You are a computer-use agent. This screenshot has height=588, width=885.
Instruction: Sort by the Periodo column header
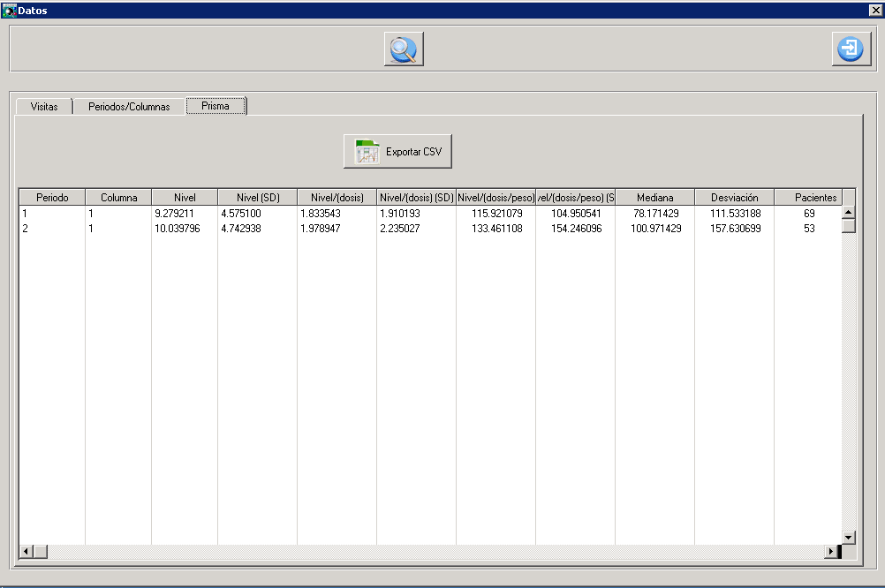click(x=52, y=198)
